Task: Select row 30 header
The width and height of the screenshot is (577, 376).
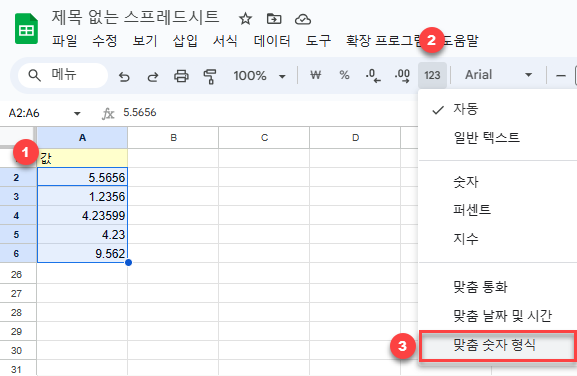Action: [x=17, y=350]
